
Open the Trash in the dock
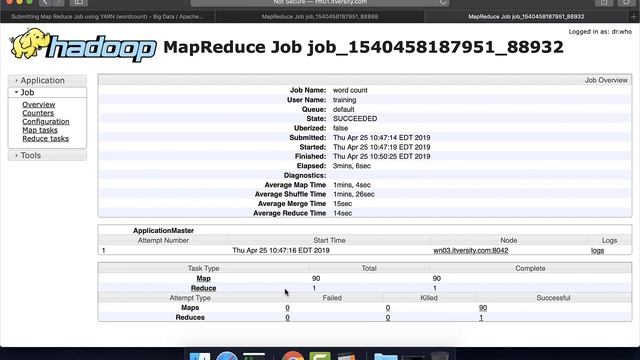(440, 356)
